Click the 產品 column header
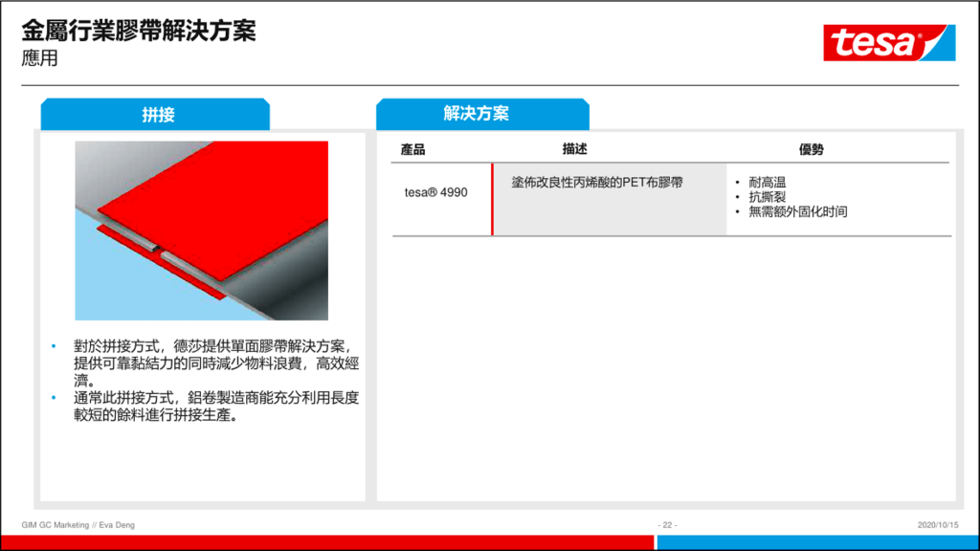Screen dimensions: 980x551 coord(413,149)
